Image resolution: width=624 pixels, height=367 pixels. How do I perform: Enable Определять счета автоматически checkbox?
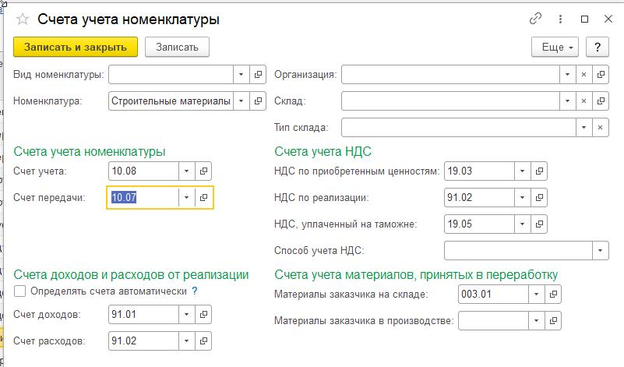click(x=20, y=291)
